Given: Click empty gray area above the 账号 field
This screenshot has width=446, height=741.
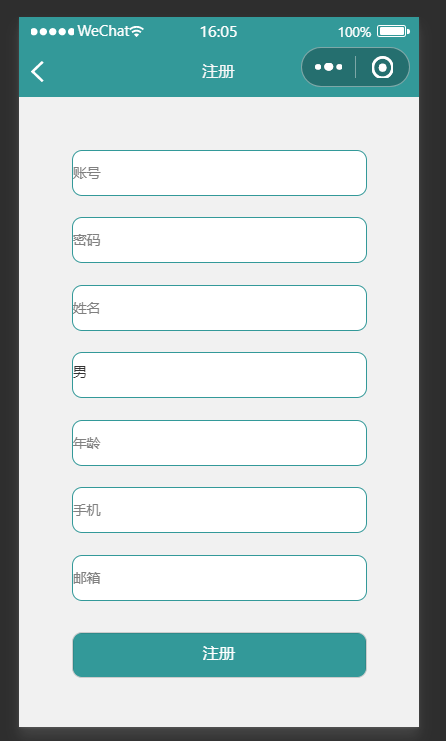Looking at the screenshot, I should (219, 123).
